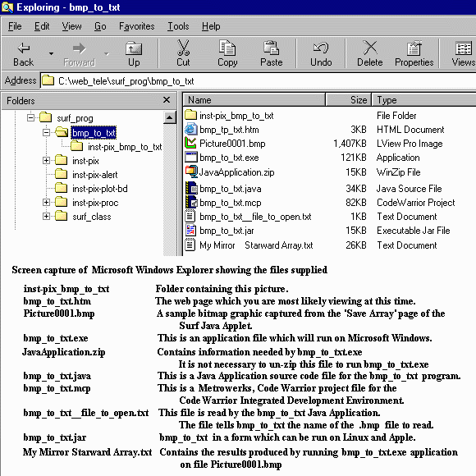The image size is (476, 476).
Task: Select the JavaApplication.zip WinZip file icon
Action: pos(191,172)
